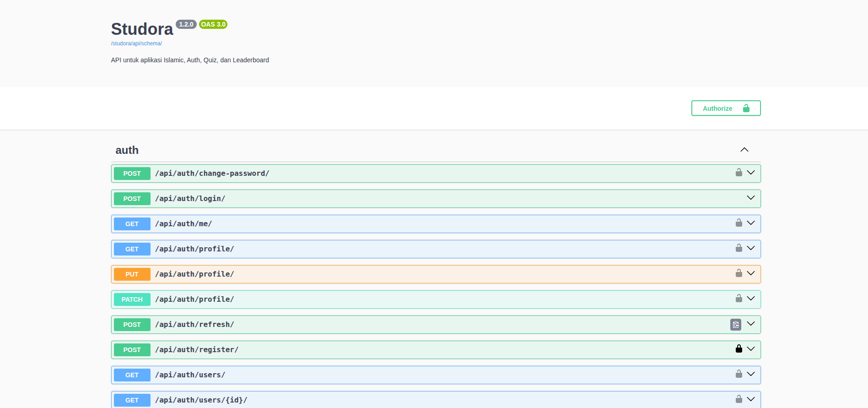The width and height of the screenshot is (868, 408).
Task: Expand the /api/auth/users/{id}/ endpoint chevron
Action: coord(751,399)
